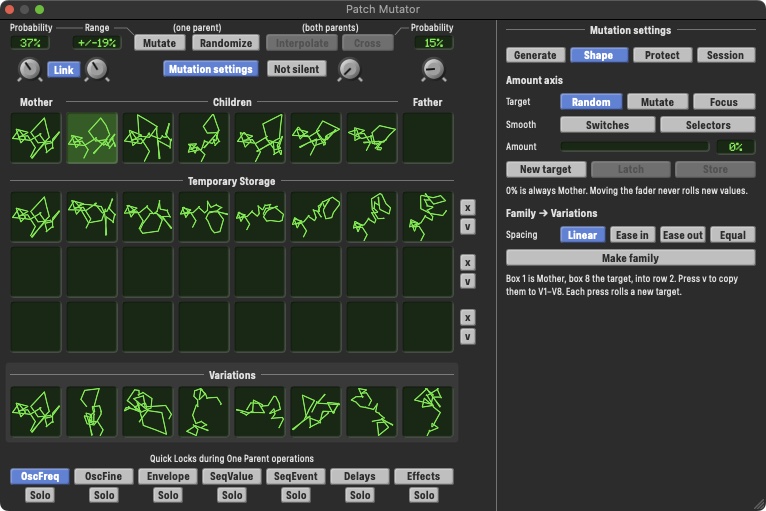
Task: Choose Ease in spacing
Action: click(x=632, y=234)
